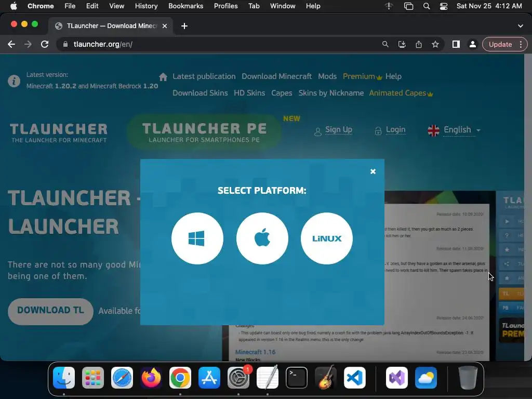532x399 pixels.
Task: Choose the Apple macOS platform icon
Action: [262, 238]
